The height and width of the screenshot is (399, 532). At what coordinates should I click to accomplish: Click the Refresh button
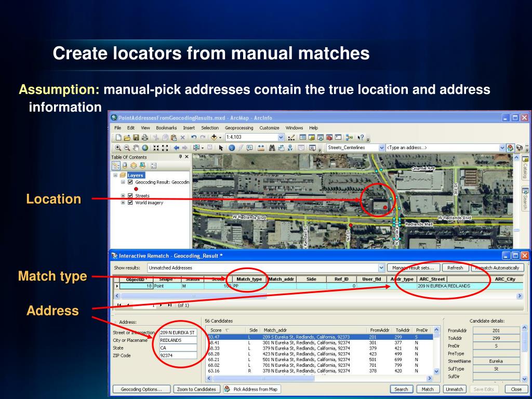click(x=455, y=268)
